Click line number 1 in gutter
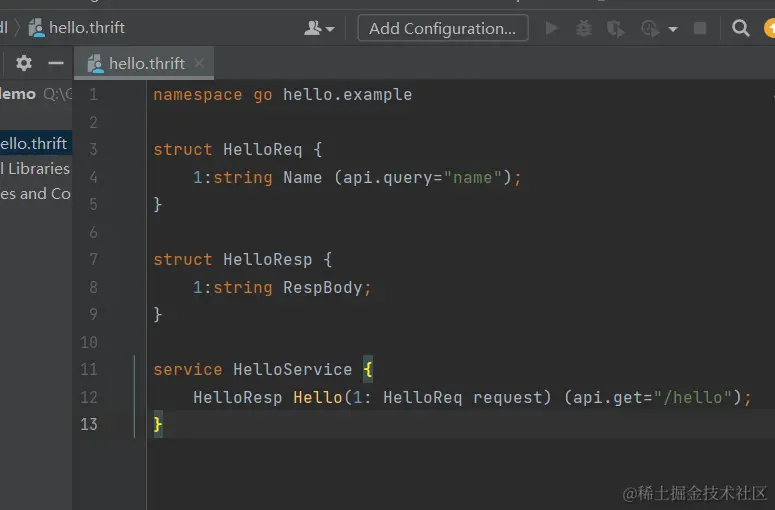The height and width of the screenshot is (510, 775). pos(93,94)
